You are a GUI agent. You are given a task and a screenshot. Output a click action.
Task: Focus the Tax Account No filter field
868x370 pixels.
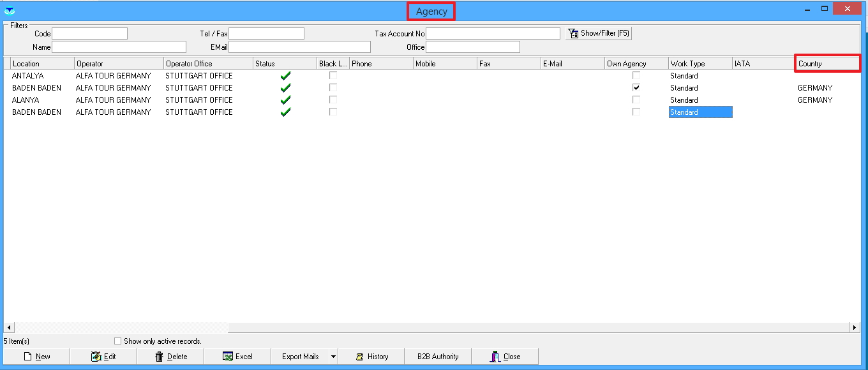(493, 33)
